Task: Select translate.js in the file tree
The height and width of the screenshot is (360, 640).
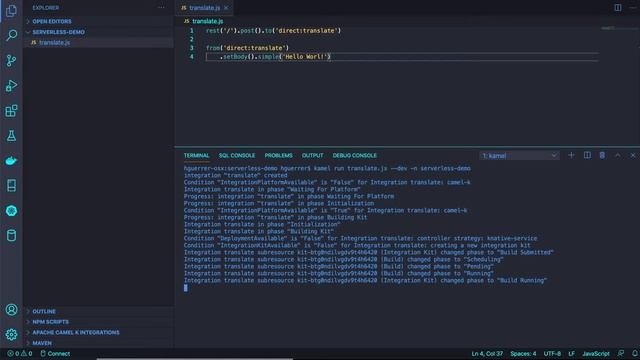Action: 98,42
